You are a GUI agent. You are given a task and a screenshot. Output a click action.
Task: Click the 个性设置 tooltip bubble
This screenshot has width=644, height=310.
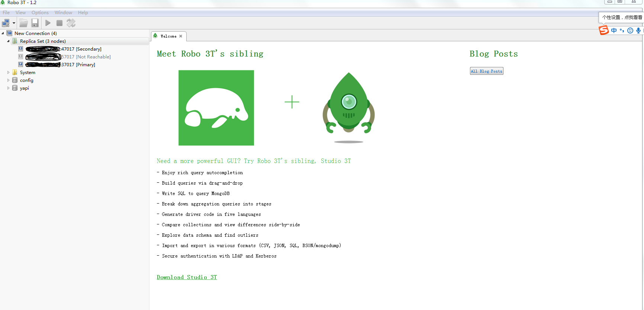coord(622,17)
